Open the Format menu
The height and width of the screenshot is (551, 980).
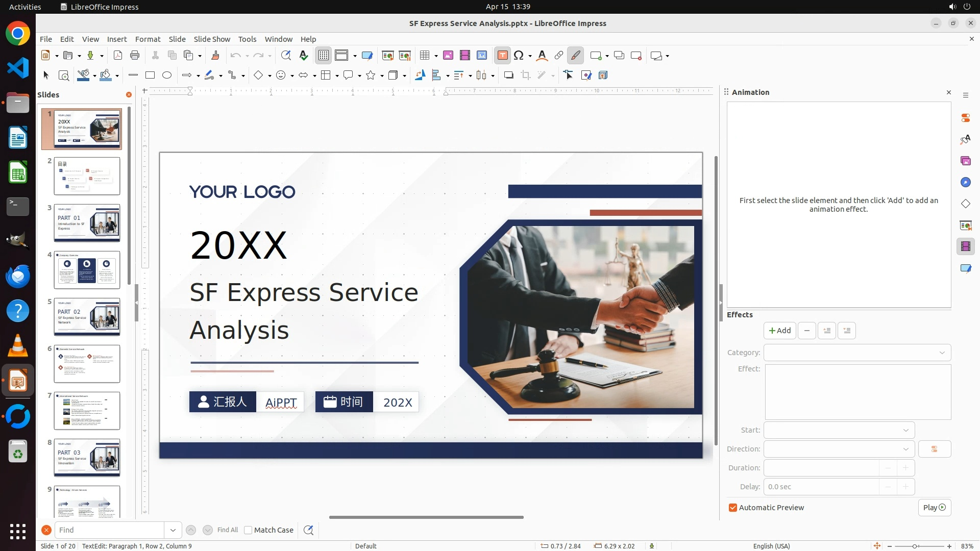click(x=148, y=39)
